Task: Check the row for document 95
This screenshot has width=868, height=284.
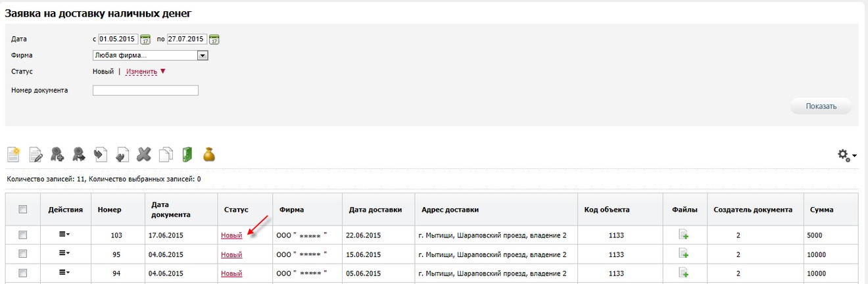Action: click(23, 254)
